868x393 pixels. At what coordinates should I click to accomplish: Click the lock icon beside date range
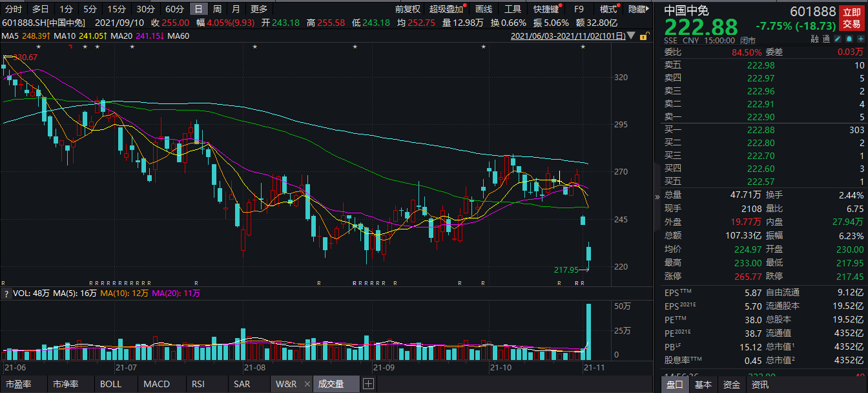tap(643, 37)
